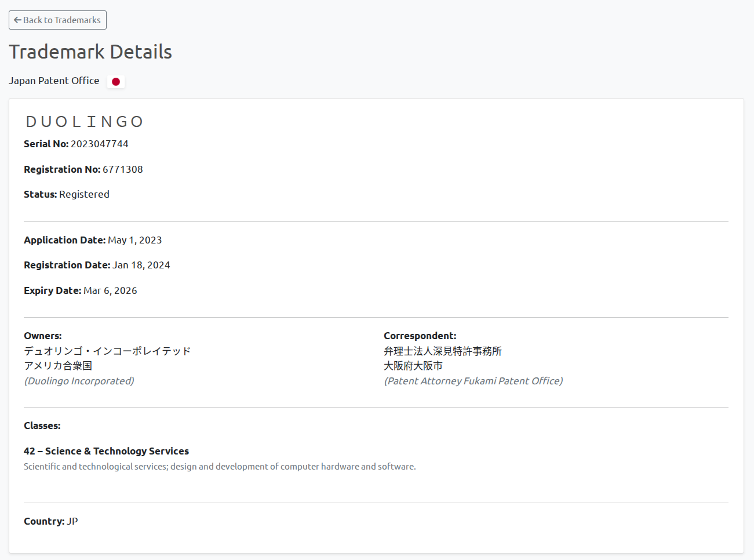Select the Duolingo Incorporated translation text
The width and height of the screenshot is (754, 560).
79,381
